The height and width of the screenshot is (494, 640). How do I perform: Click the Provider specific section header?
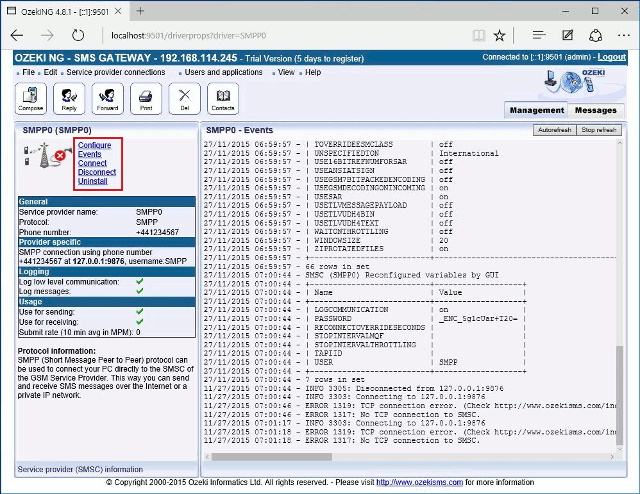[x=107, y=242]
